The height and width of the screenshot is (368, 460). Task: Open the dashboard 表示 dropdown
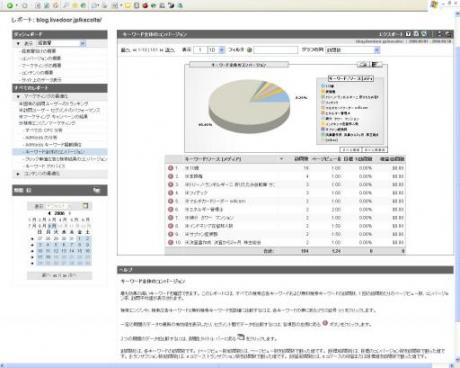coord(83,43)
